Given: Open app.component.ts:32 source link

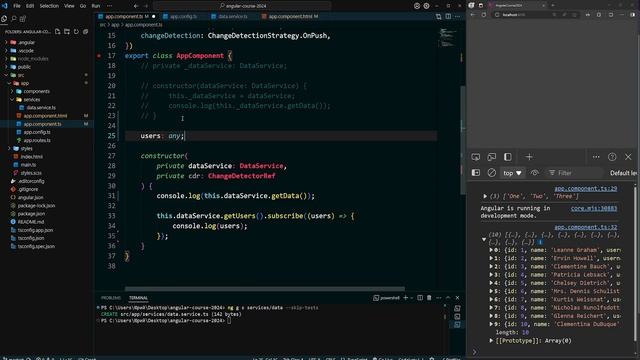Looking at the screenshot, I should pos(585,227).
